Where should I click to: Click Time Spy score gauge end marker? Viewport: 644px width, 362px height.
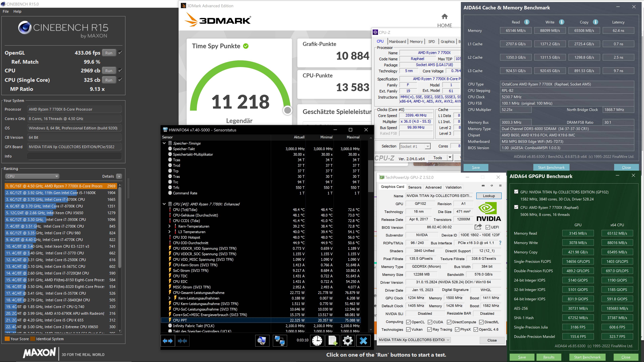287,110
